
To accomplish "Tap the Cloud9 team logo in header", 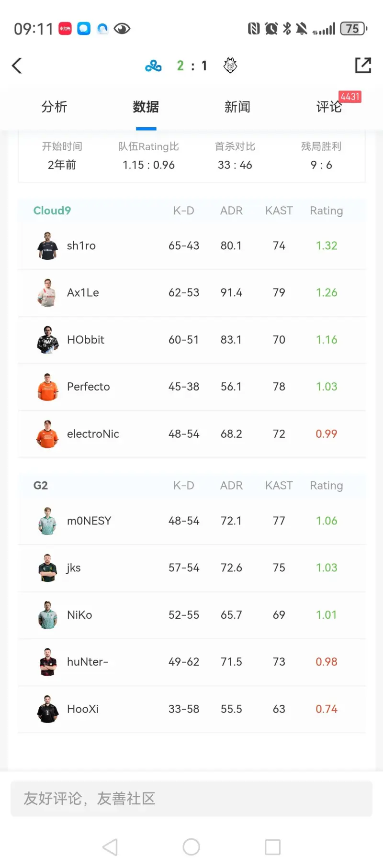I will pos(153,66).
